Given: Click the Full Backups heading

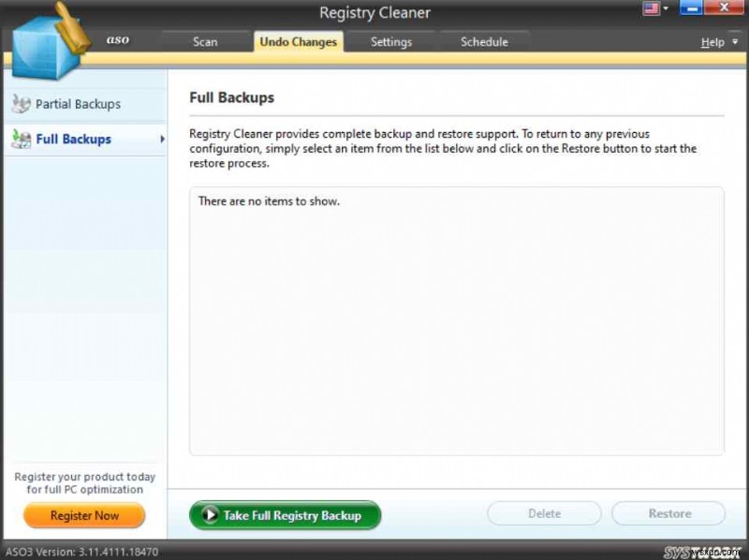Looking at the screenshot, I should coord(231,97).
